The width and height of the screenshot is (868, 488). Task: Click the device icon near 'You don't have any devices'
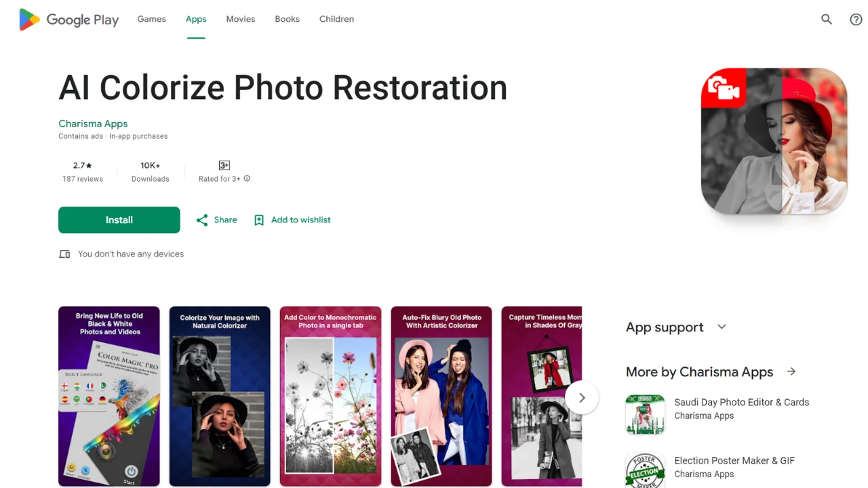64,253
